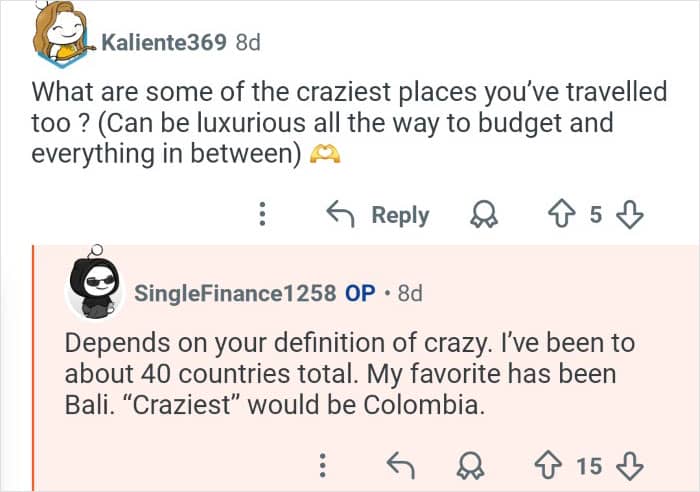The image size is (700, 492).
Task: Visit the Kaliente369 username link
Action: (164, 42)
